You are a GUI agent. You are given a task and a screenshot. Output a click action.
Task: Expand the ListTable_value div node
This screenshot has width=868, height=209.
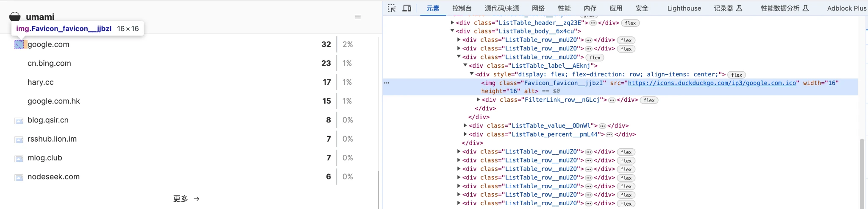pos(465,125)
